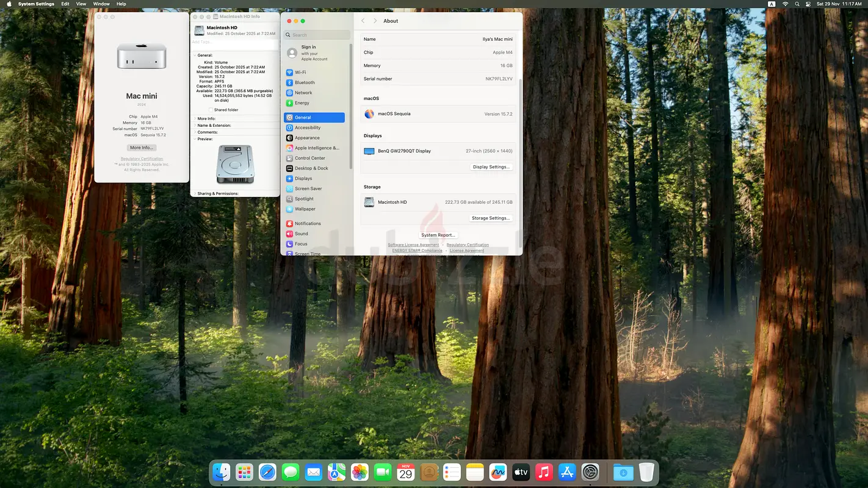Open Maps from the Dock
The width and height of the screenshot is (868, 488).
(337, 472)
